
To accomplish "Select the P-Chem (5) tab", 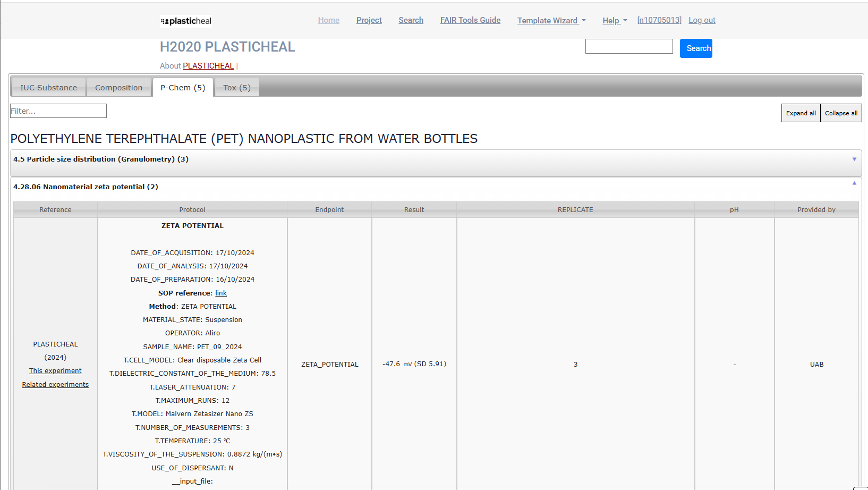I will coord(183,88).
